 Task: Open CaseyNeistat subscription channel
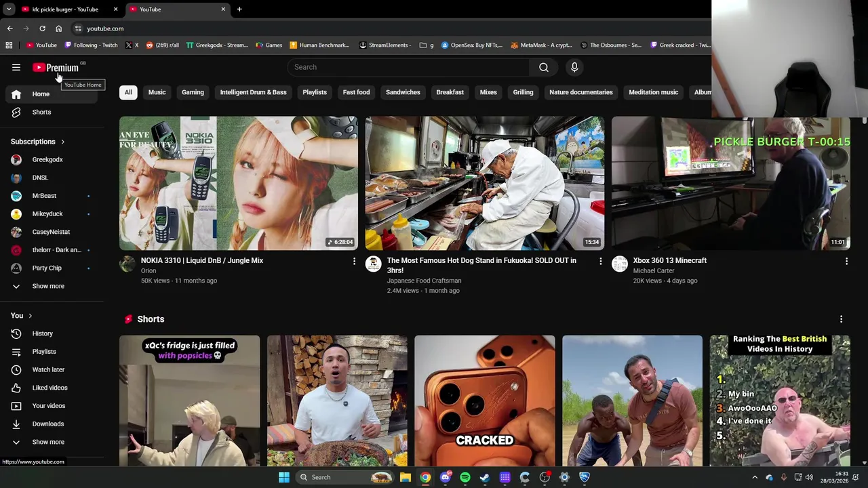(x=52, y=232)
